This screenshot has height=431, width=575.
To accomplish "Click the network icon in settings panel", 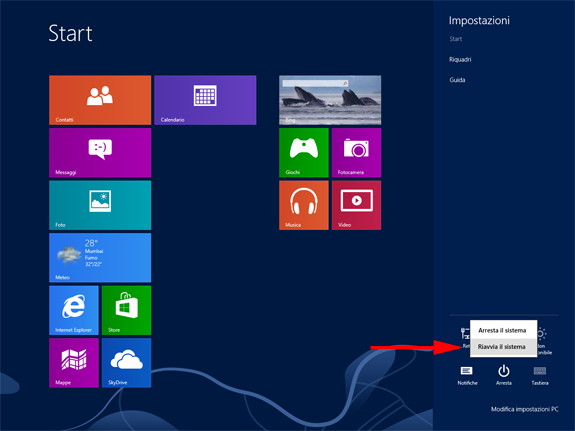I will [465, 333].
